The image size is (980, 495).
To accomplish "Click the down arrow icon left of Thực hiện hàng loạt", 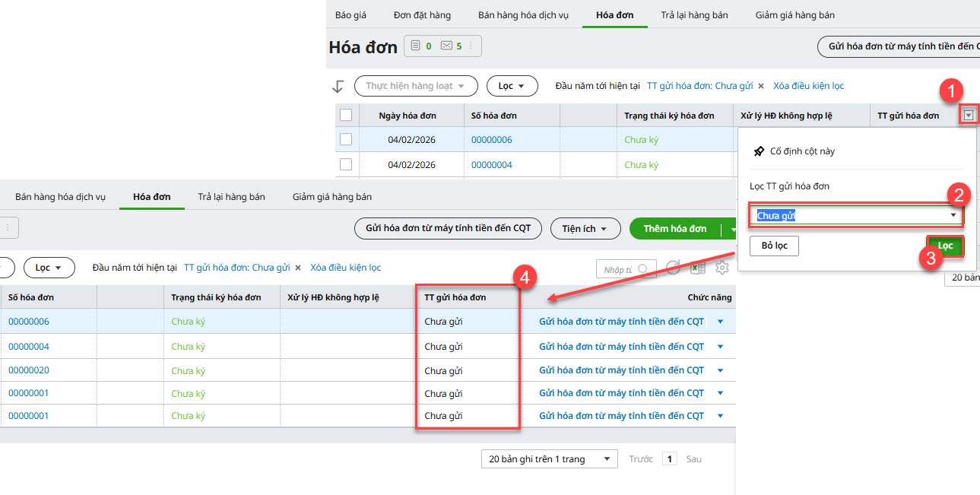I will click(338, 86).
